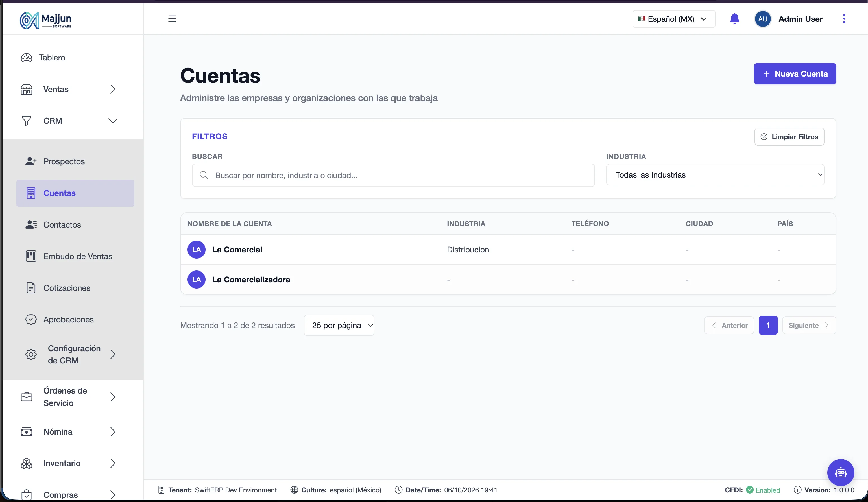Image resolution: width=868 pixels, height=502 pixels.
Task: Click the Culture globe icon in footer
Action: pyautogui.click(x=294, y=490)
